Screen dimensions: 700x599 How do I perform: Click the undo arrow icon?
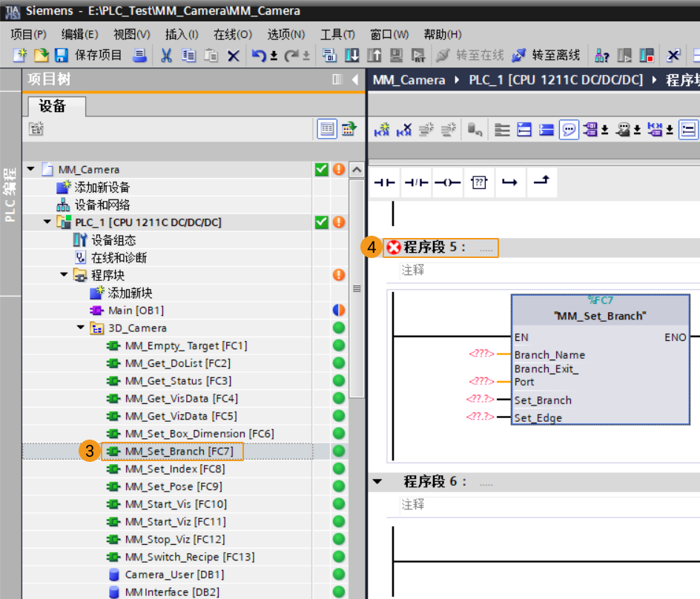tap(259, 56)
